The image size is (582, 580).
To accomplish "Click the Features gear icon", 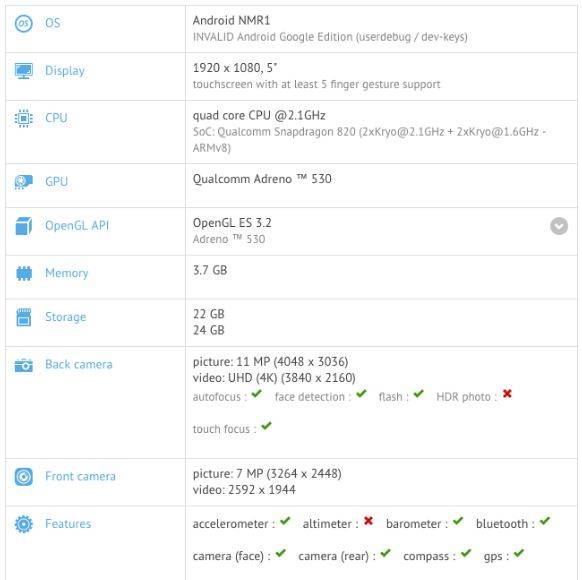I will click(x=23, y=524).
